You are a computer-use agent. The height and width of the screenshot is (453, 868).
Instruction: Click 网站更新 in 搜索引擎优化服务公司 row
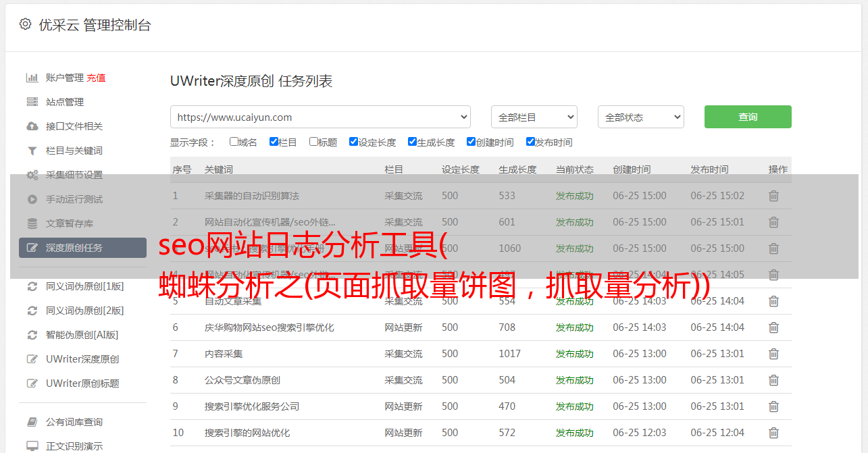click(x=403, y=406)
